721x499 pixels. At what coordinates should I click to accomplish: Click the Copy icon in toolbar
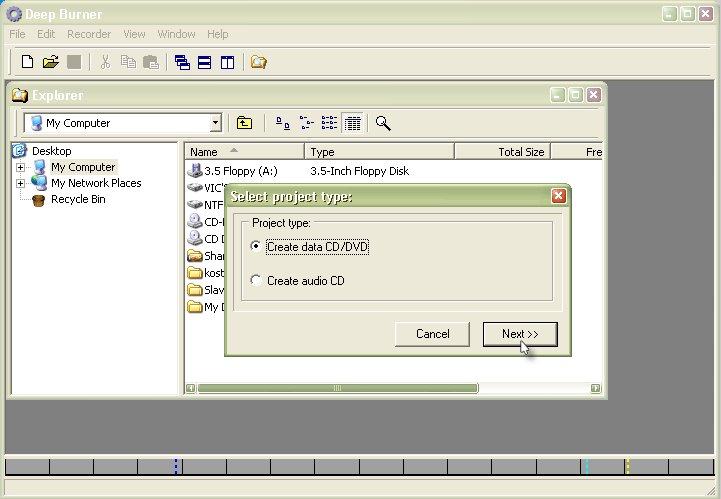pos(128,62)
